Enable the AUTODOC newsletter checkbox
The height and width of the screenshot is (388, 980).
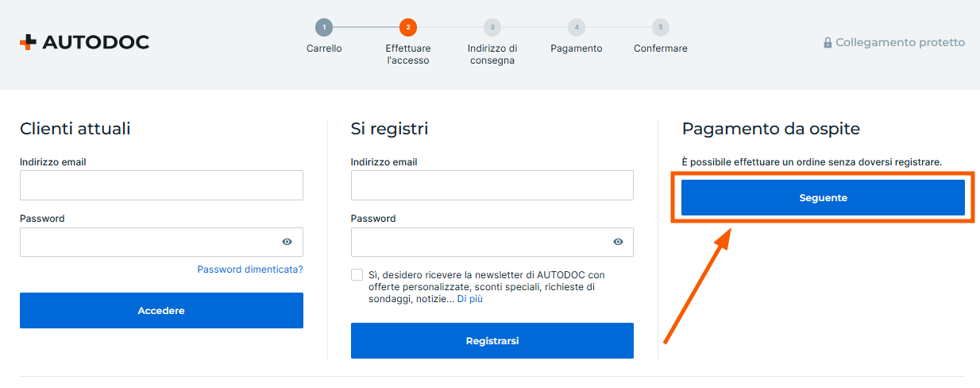(357, 275)
